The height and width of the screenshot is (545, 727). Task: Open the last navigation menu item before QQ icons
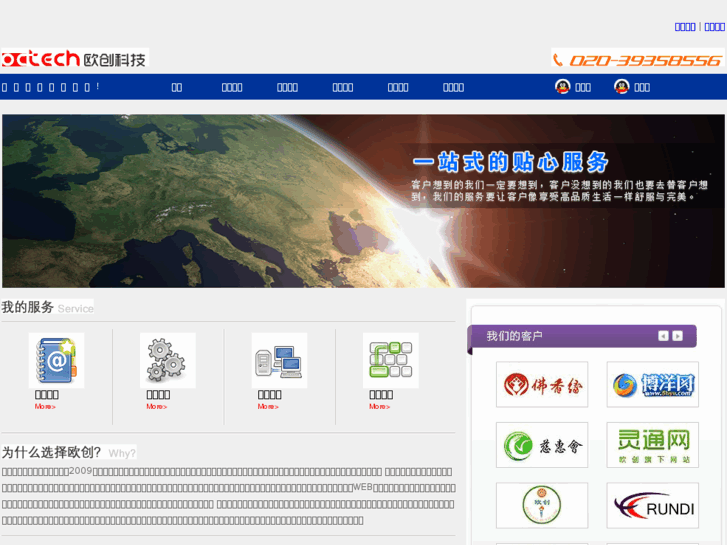(453, 87)
